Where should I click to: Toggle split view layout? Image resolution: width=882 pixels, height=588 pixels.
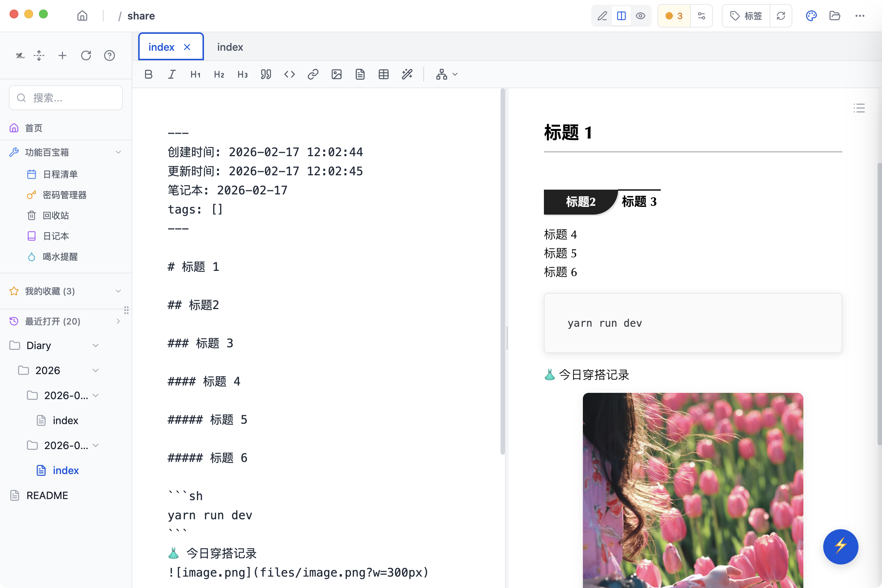(x=621, y=16)
